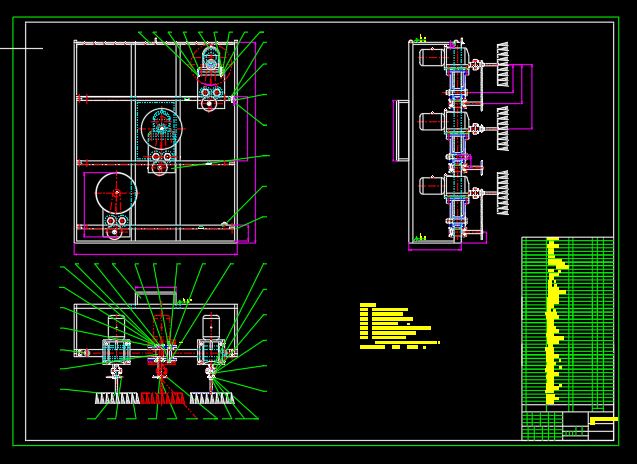Select the middle large pulley circle in plan view
Screen dimensions: 637x464
(x=161, y=128)
